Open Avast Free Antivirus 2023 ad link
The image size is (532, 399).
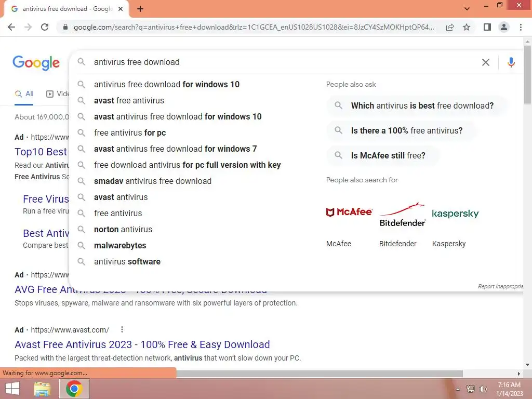click(x=142, y=344)
